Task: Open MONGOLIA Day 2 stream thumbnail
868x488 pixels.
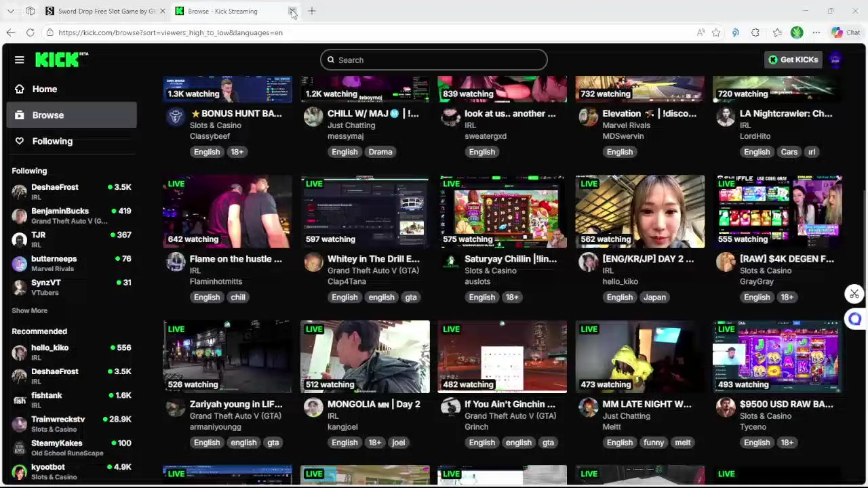Action: tap(365, 357)
